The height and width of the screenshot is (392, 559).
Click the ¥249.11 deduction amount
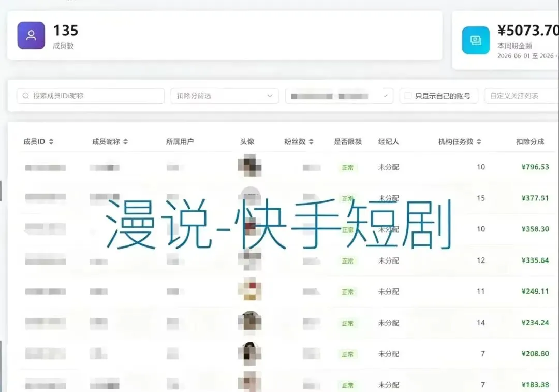[x=535, y=292]
